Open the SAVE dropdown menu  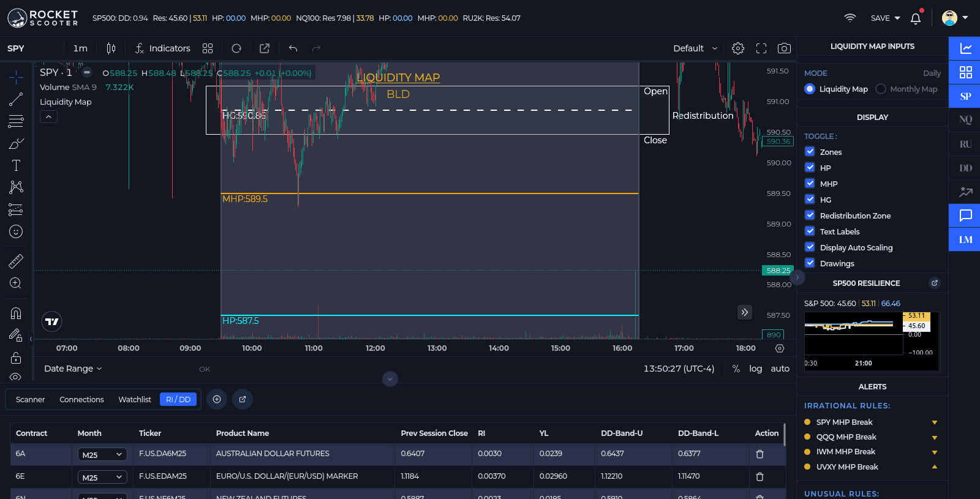pyautogui.click(x=885, y=18)
